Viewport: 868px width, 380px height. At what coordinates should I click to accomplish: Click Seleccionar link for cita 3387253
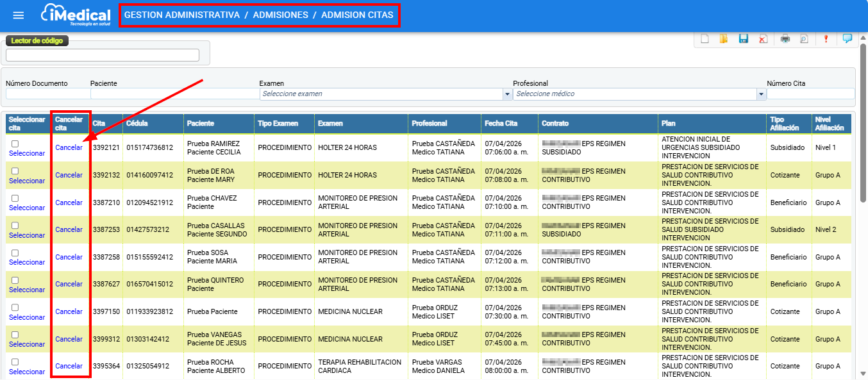click(x=27, y=235)
